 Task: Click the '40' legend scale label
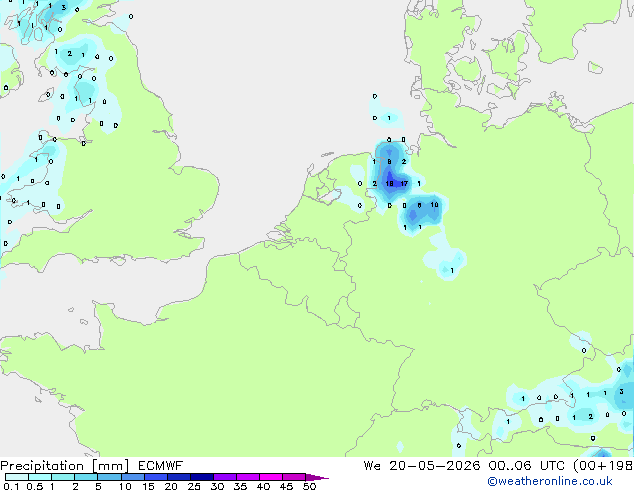point(263,486)
